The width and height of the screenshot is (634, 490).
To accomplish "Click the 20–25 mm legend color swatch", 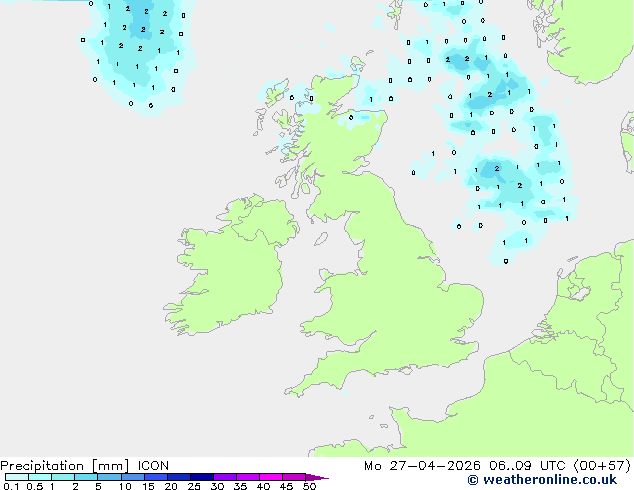I will [x=179, y=477].
